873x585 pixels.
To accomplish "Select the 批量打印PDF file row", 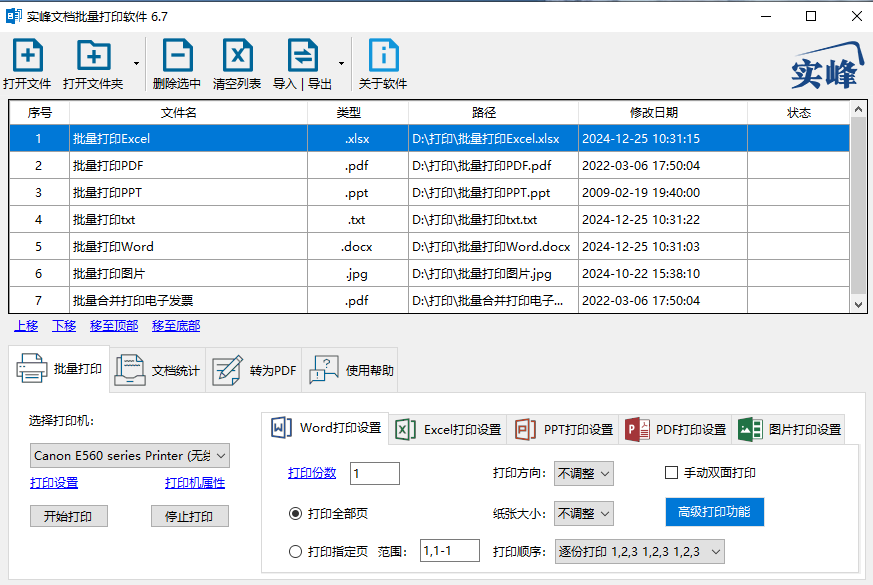I will 429,165.
